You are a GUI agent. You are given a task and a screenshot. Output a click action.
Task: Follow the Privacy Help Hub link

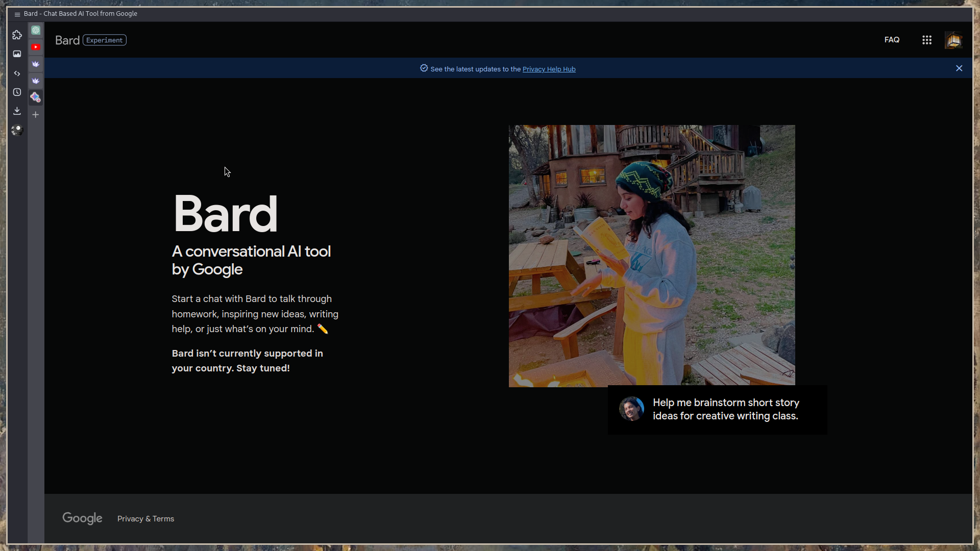[x=549, y=69]
